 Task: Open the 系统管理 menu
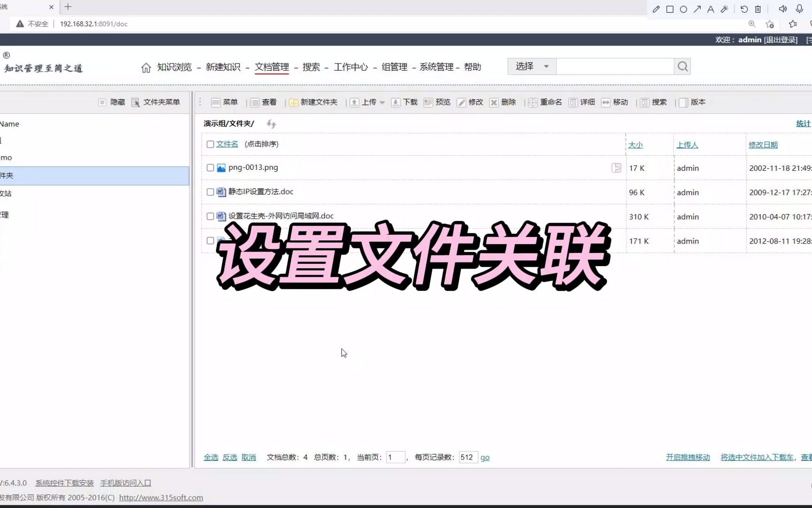[437, 67]
